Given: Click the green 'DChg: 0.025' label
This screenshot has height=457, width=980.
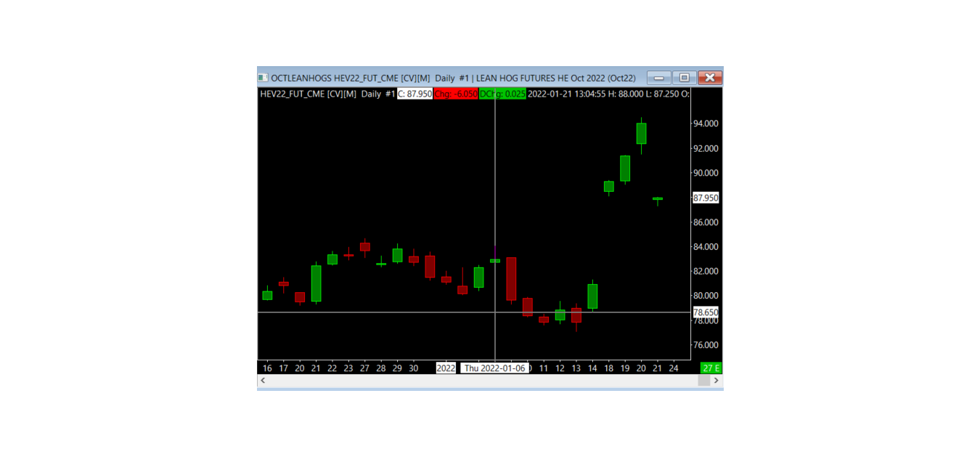Looking at the screenshot, I should point(502,94).
